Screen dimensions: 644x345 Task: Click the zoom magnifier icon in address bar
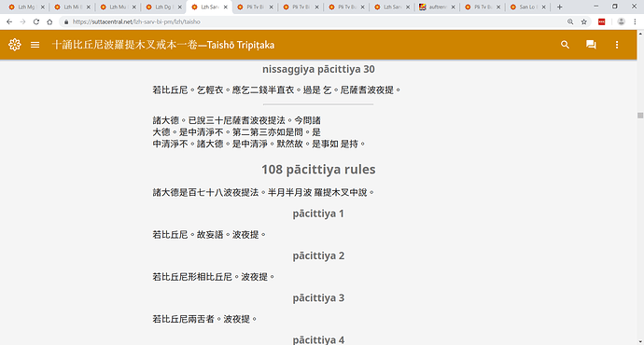570,21
